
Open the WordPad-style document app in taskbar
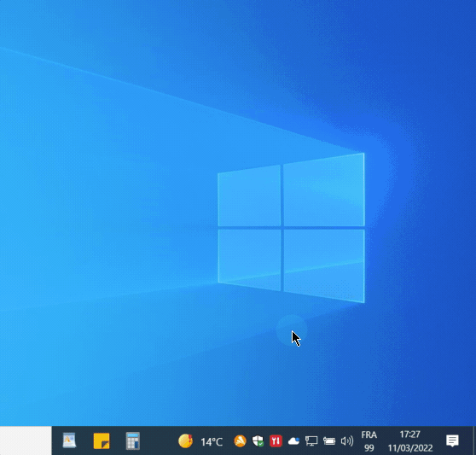coord(69,440)
